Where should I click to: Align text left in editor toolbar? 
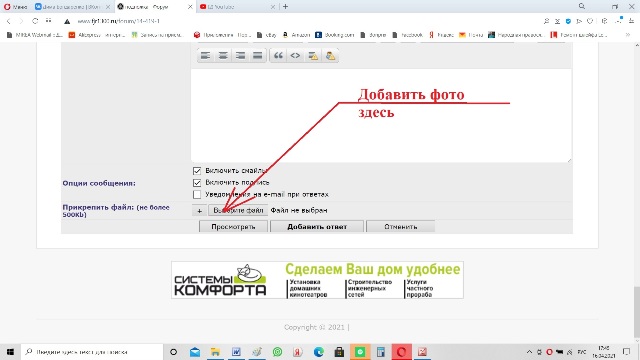tap(205, 56)
